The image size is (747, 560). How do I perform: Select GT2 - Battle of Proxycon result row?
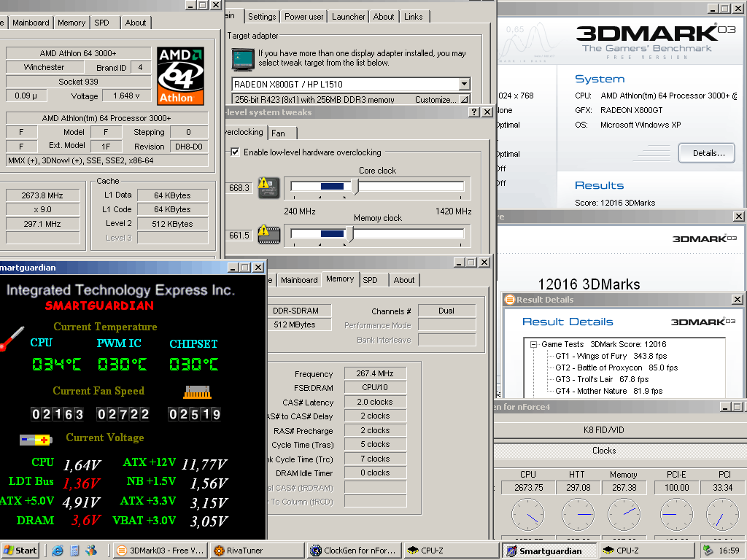tap(616, 367)
